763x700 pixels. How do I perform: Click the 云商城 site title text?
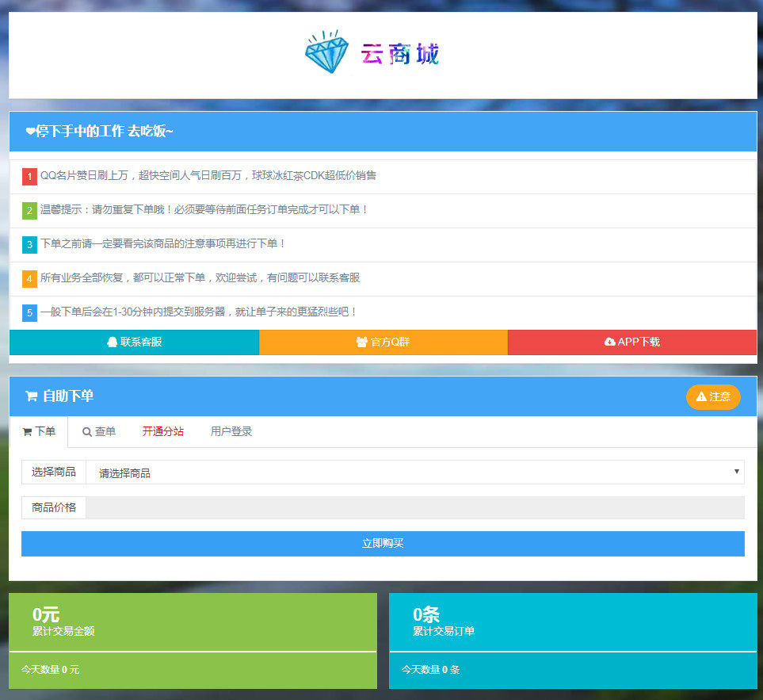400,54
